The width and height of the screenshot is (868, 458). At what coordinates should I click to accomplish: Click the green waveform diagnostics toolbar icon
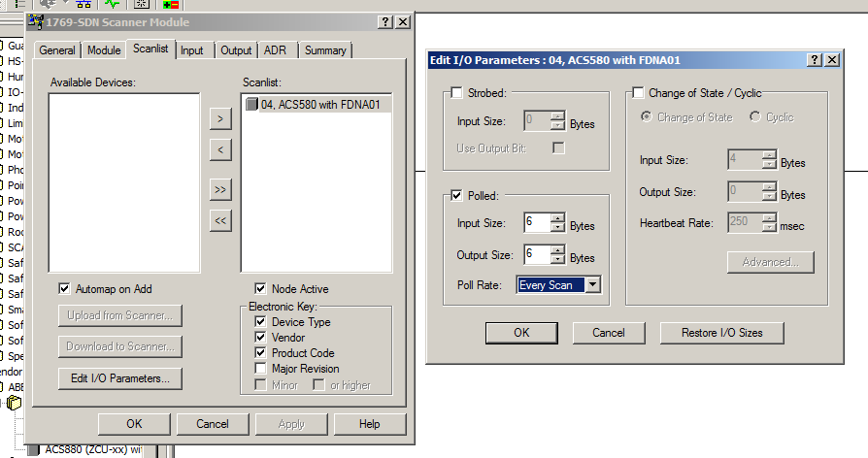113,4
